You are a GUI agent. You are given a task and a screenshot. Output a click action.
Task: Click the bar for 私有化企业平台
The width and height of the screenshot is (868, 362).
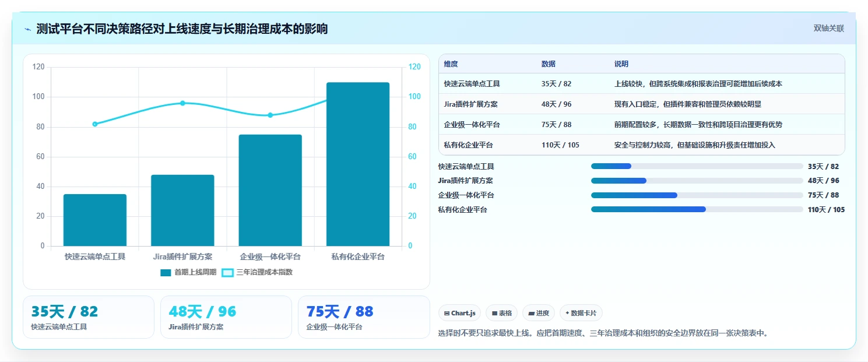coord(358,164)
